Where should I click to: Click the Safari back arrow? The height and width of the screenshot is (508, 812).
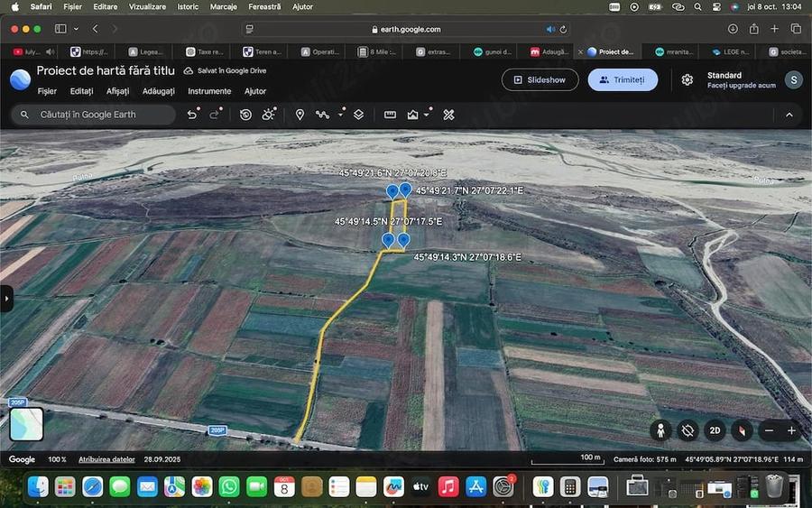(x=96, y=29)
